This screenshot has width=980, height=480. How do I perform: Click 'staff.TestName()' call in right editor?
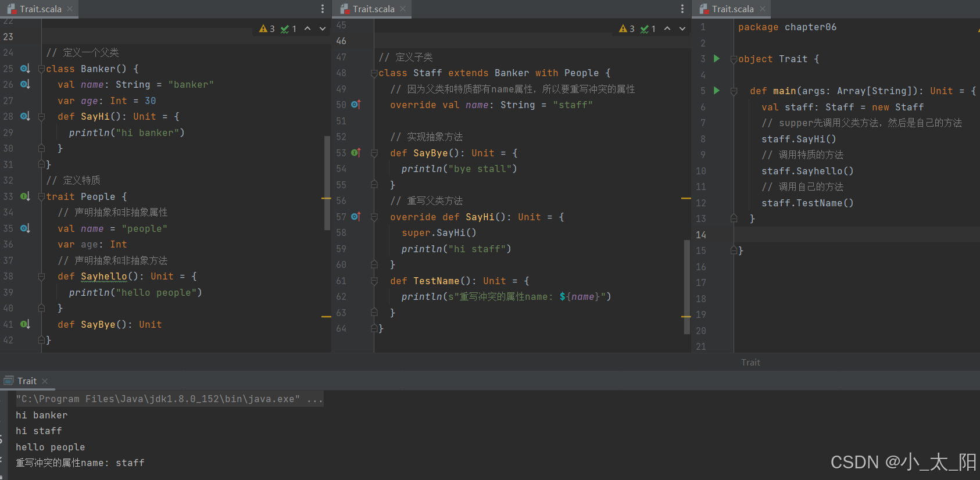click(807, 203)
